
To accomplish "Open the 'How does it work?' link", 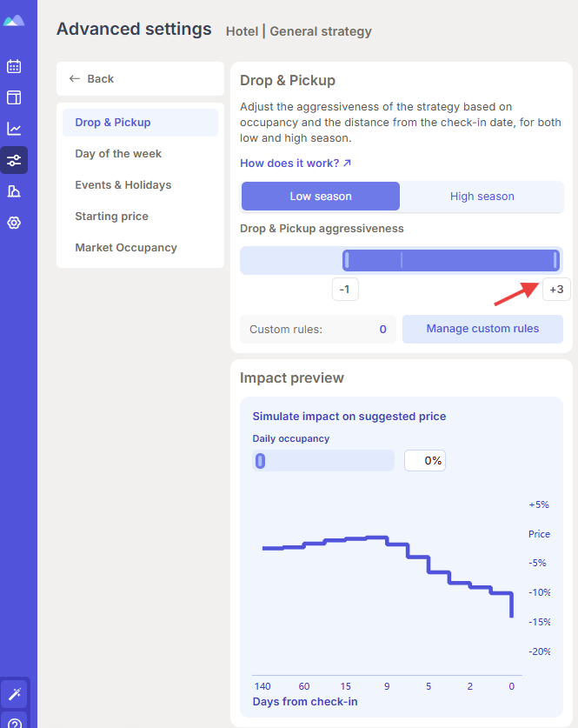I will point(296,164).
